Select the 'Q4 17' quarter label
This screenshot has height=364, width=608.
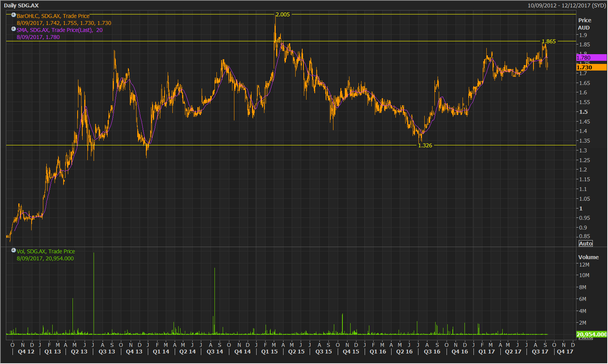point(565,352)
